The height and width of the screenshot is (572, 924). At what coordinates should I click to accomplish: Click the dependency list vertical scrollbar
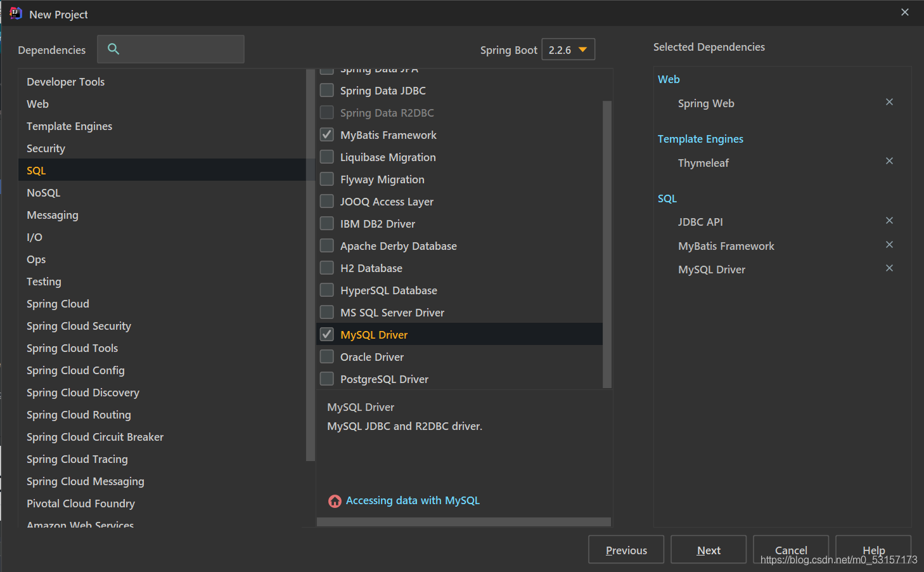(607, 244)
